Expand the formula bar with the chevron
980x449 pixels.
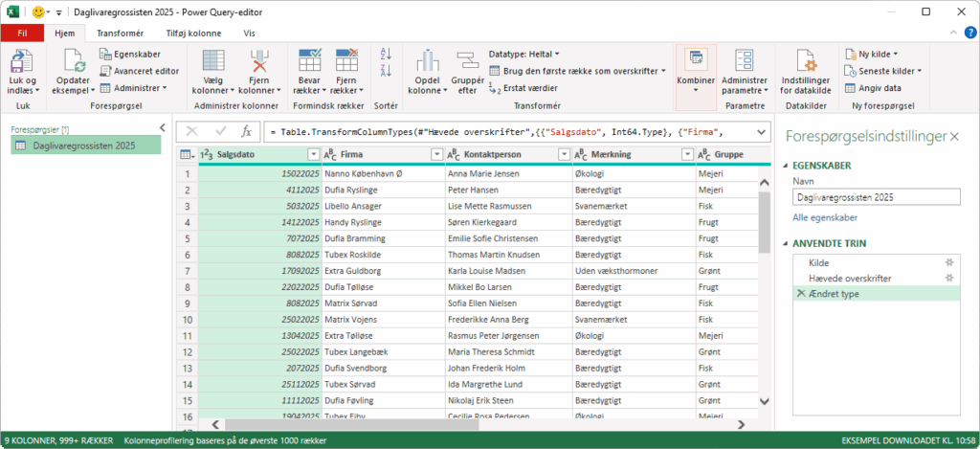tap(761, 132)
